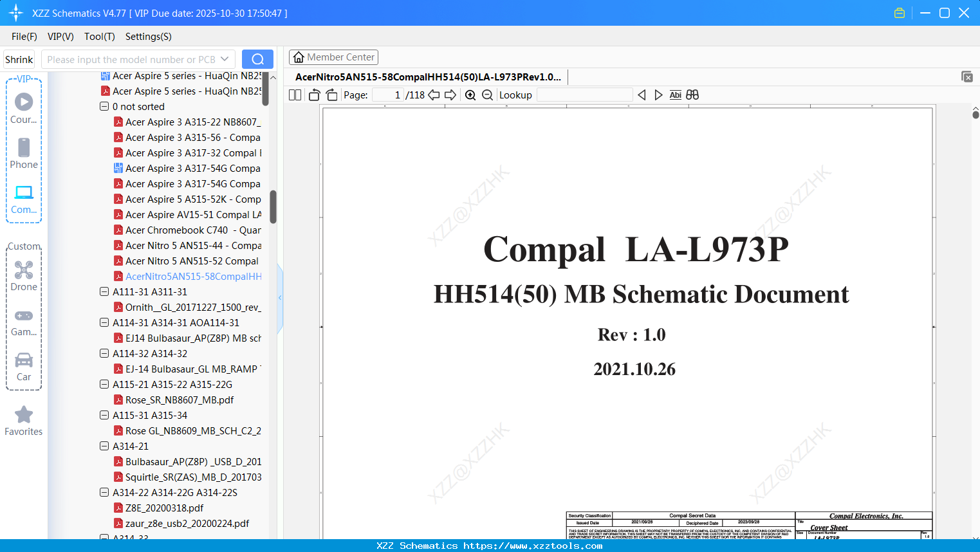Collapse the A114-31 A314-31 AOA114-31 folder

pos(104,323)
